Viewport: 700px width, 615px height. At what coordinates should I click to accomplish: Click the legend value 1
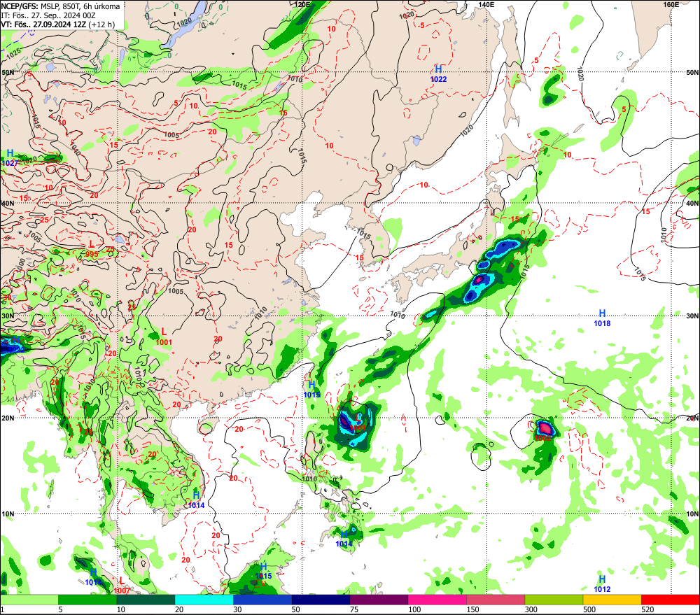(x=2, y=609)
